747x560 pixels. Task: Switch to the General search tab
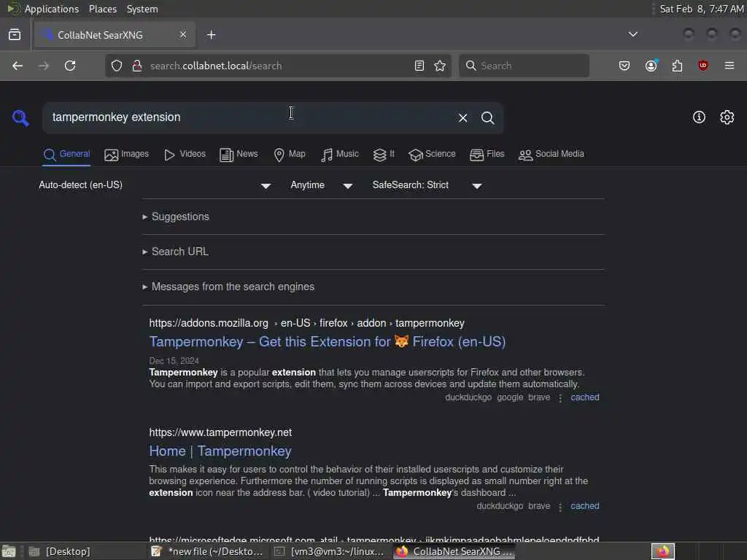click(x=66, y=155)
